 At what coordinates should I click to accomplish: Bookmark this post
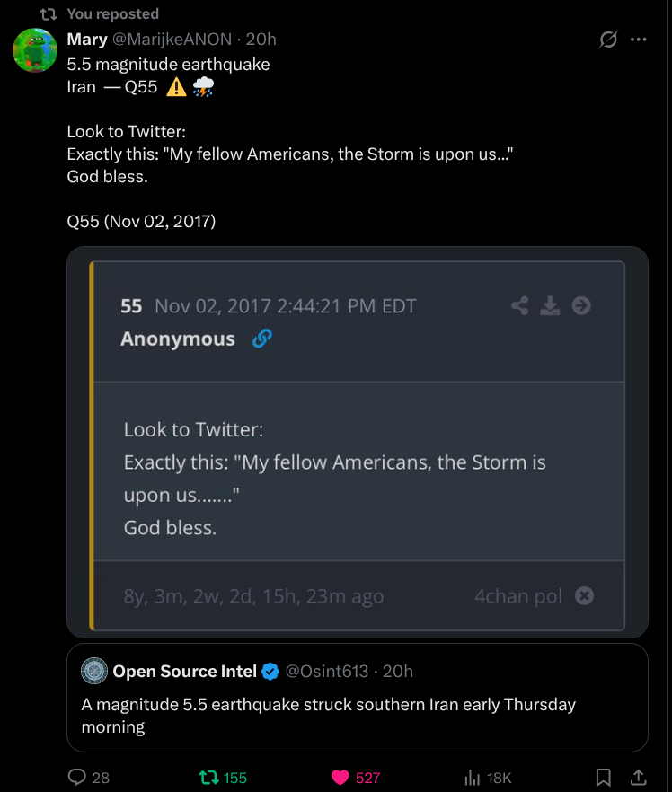(x=604, y=777)
